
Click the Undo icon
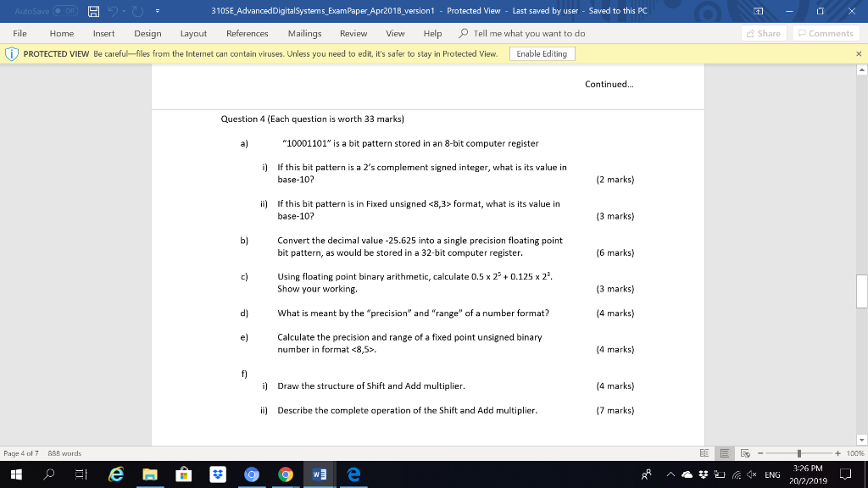click(111, 11)
